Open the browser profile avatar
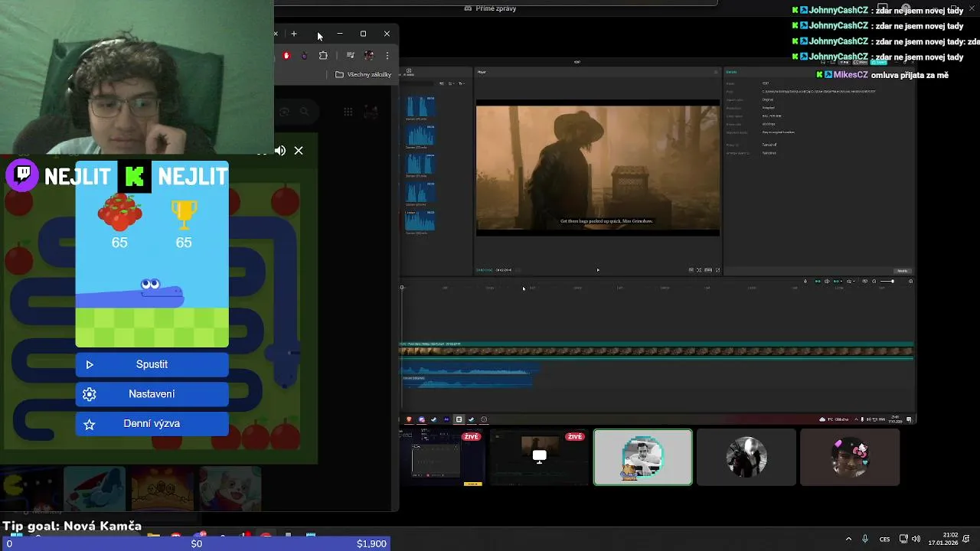This screenshot has height=551, width=980. (369, 55)
